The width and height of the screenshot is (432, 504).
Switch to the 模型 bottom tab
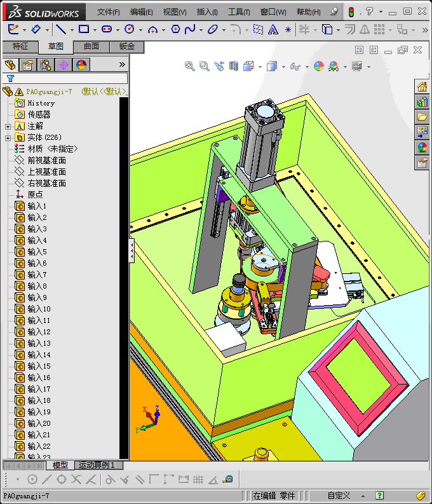pyautogui.click(x=60, y=465)
